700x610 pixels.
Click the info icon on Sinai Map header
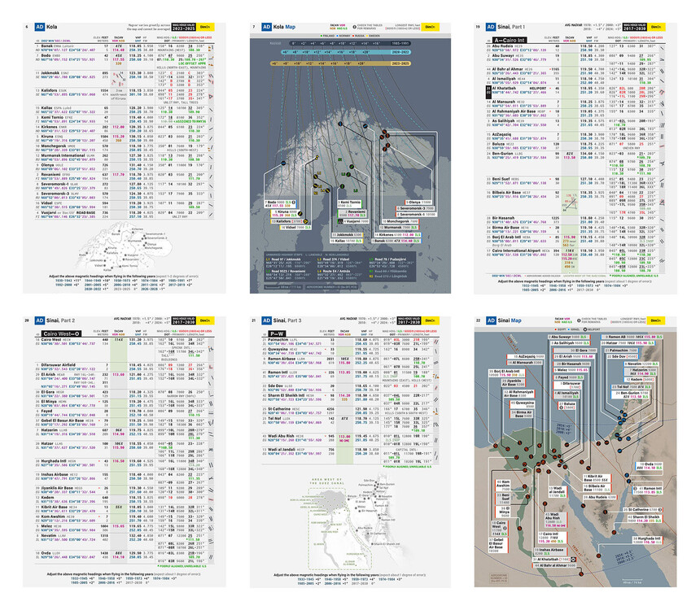(x=579, y=320)
